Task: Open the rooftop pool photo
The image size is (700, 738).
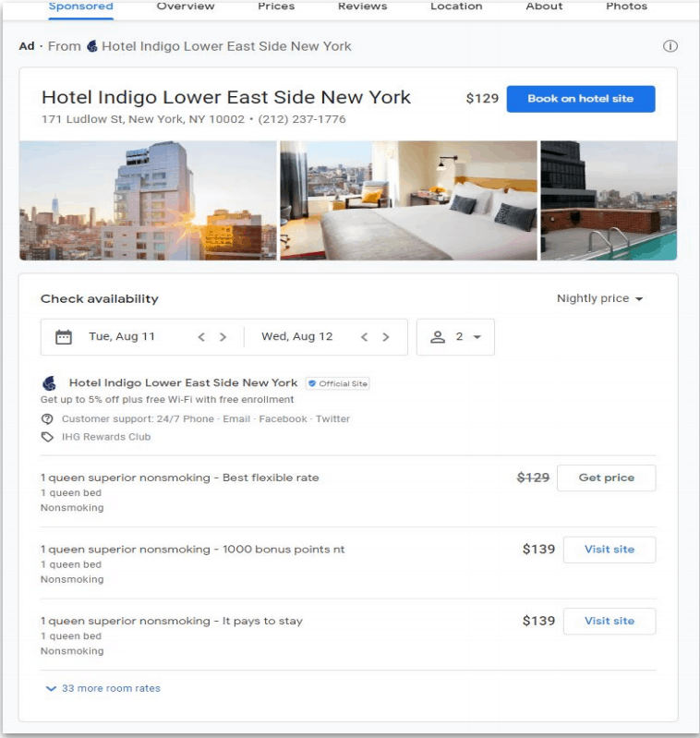Action: [x=609, y=200]
